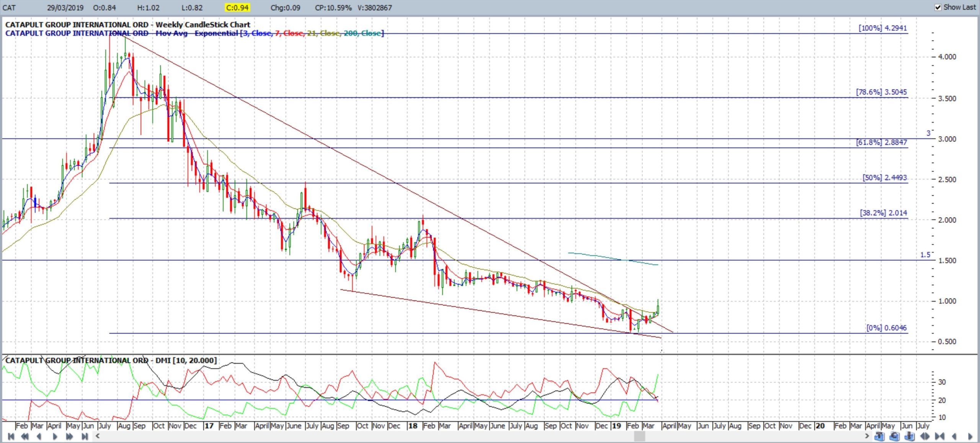The image size is (980, 443).
Task: Click the fast forward double-arrow icon
Action: 69,436
